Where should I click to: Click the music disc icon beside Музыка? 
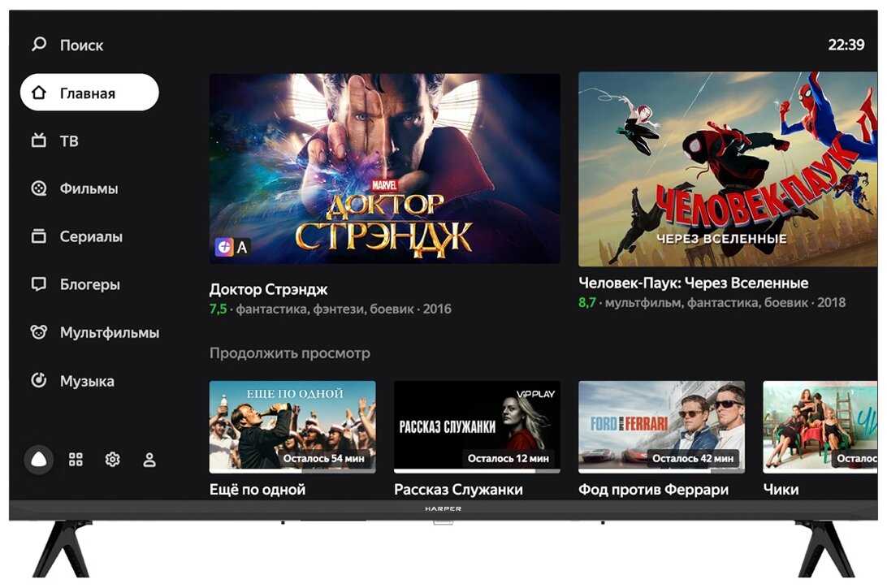38,380
